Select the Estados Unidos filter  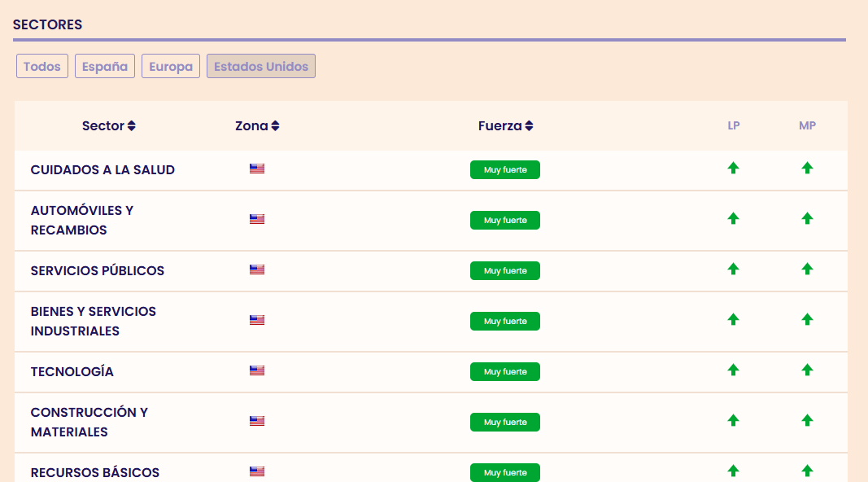coord(261,67)
